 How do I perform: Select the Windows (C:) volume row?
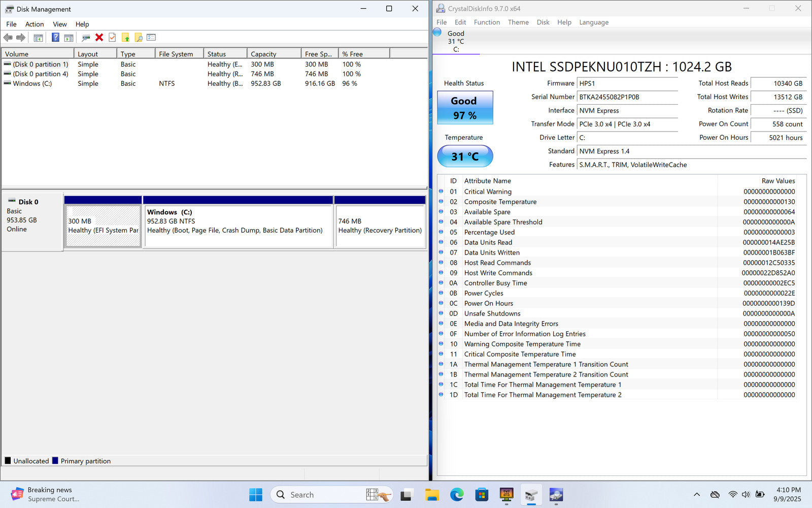(x=214, y=84)
